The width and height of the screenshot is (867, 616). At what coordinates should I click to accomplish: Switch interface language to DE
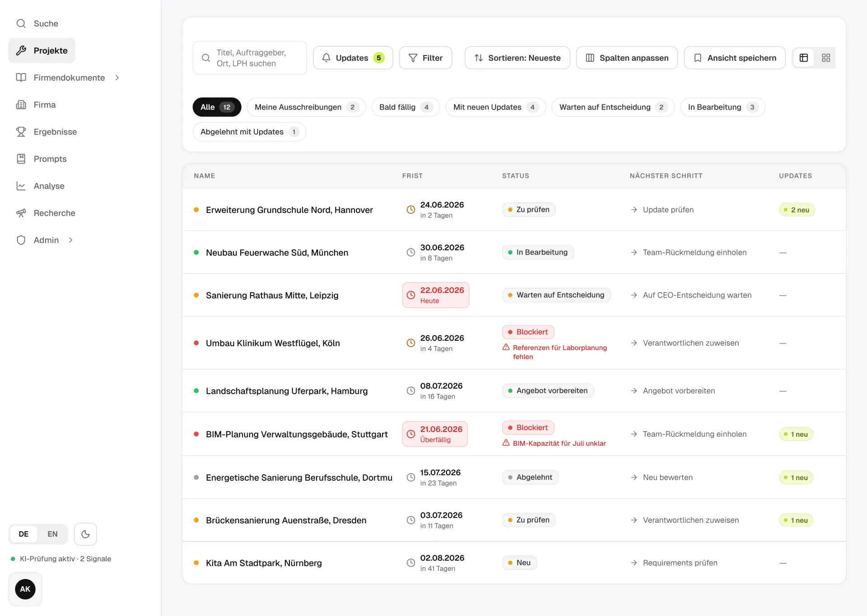[23, 534]
